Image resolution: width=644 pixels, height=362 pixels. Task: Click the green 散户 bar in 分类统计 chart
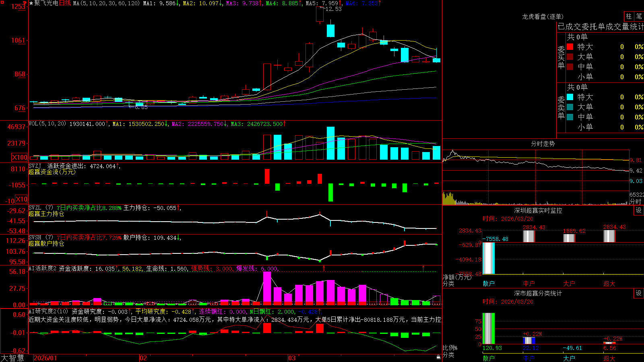tap(489, 328)
